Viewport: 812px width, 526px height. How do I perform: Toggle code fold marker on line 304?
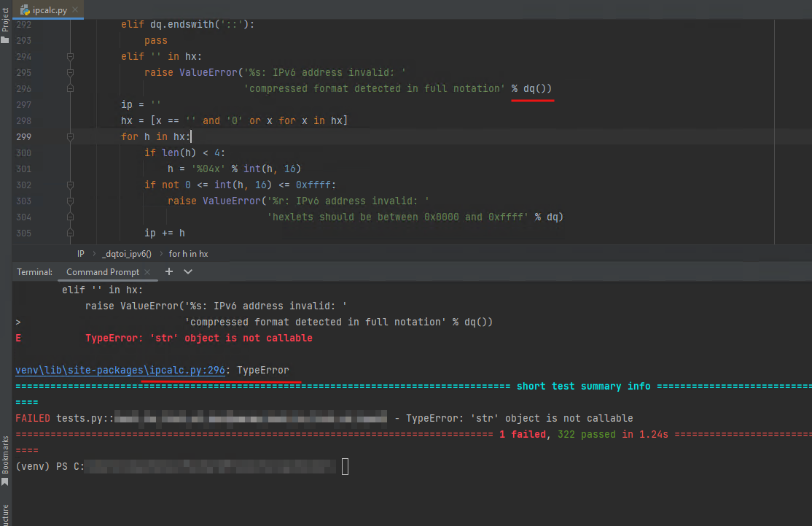coord(71,217)
